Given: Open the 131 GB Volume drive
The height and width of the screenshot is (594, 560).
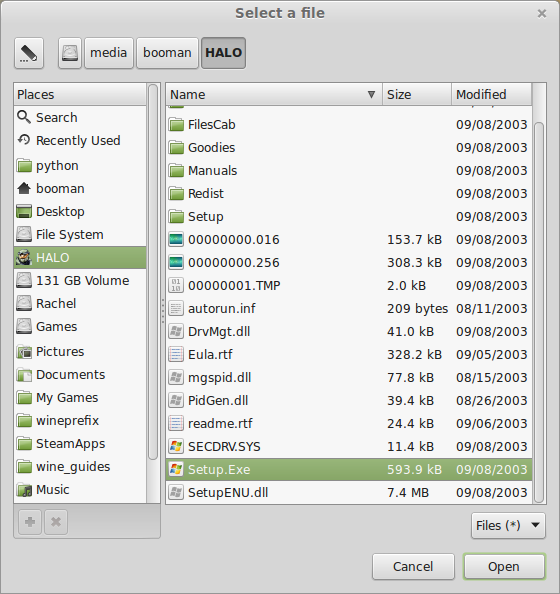Looking at the screenshot, I should click(x=80, y=281).
